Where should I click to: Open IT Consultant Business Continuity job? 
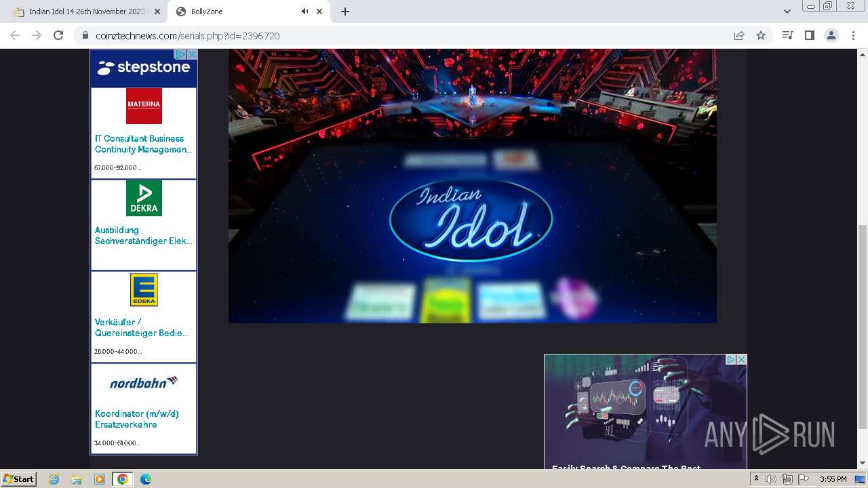(143, 144)
